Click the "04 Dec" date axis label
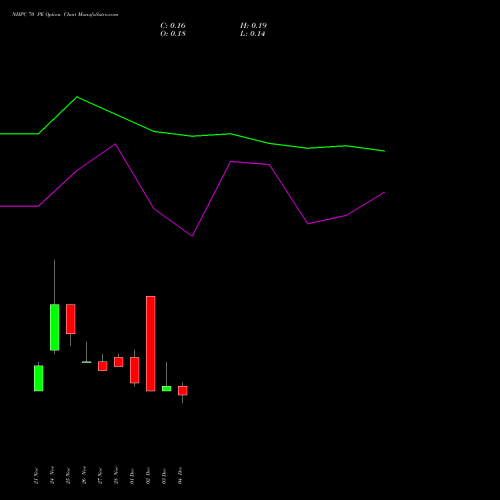This screenshot has width=500, height=500. click(x=180, y=476)
